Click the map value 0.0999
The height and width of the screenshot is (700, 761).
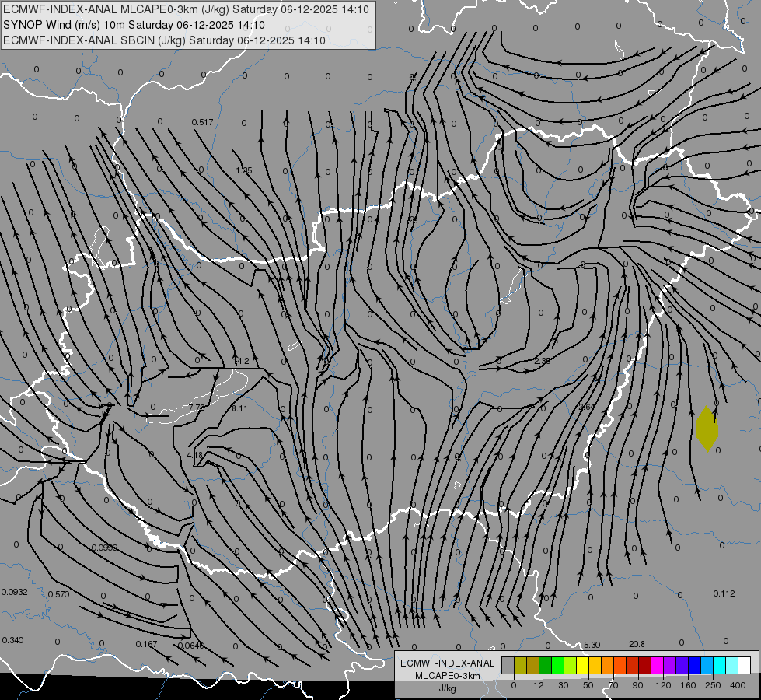104,548
